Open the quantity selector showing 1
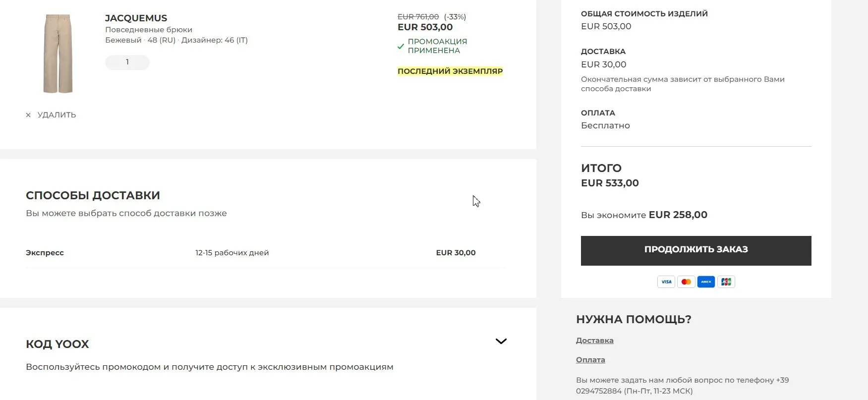 pyautogui.click(x=127, y=62)
